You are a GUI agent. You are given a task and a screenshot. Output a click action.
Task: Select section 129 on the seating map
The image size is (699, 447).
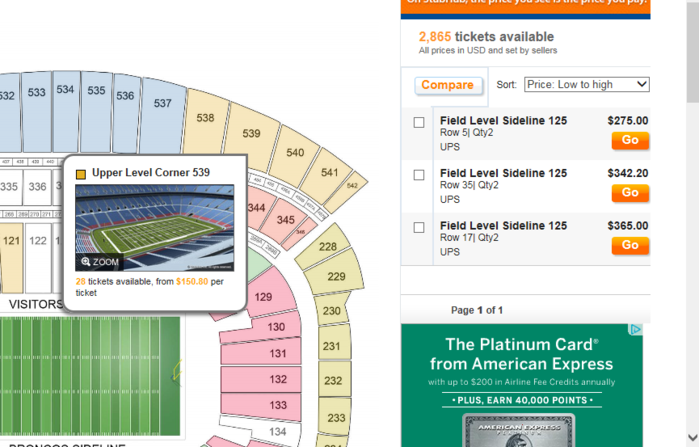point(263,297)
